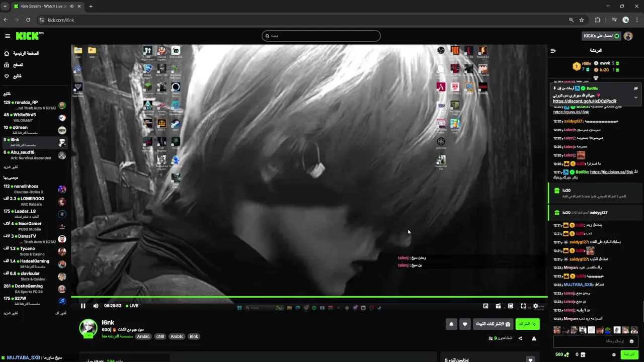The width and height of the screenshot is (644, 362).
Task: Click the get KICKs button
Action: coord(601,36)
